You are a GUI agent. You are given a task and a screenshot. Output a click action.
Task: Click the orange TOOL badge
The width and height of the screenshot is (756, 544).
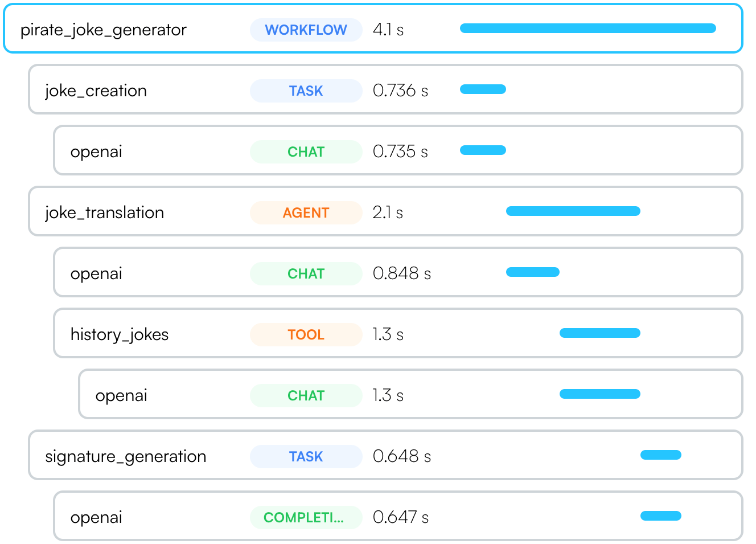306,334
